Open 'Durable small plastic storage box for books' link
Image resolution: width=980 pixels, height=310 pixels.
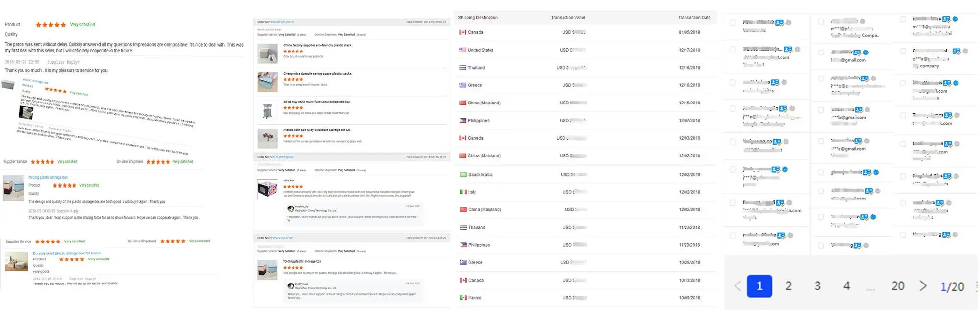[x=67, y=253]
